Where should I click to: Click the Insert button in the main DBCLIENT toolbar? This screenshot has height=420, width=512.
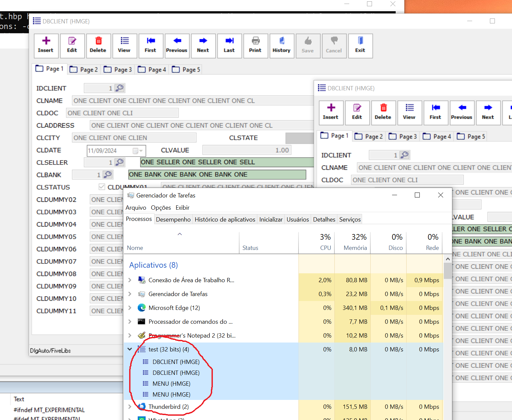pyautogui.click(x=46, y=45)
